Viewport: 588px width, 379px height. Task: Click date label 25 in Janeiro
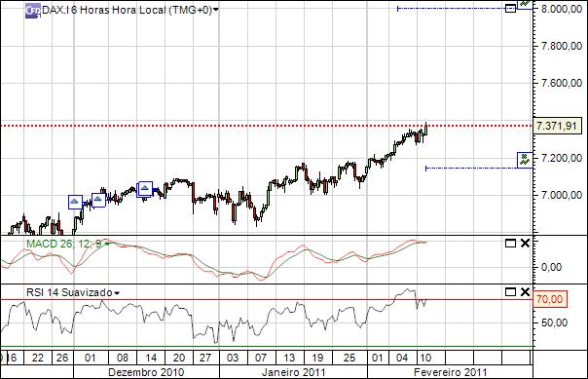(x=349, y=358)
